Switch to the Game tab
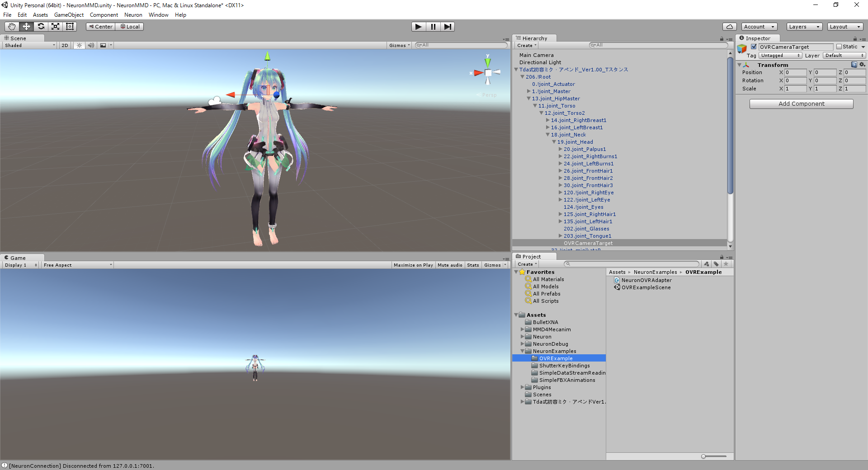 click(x=17, y=258)
